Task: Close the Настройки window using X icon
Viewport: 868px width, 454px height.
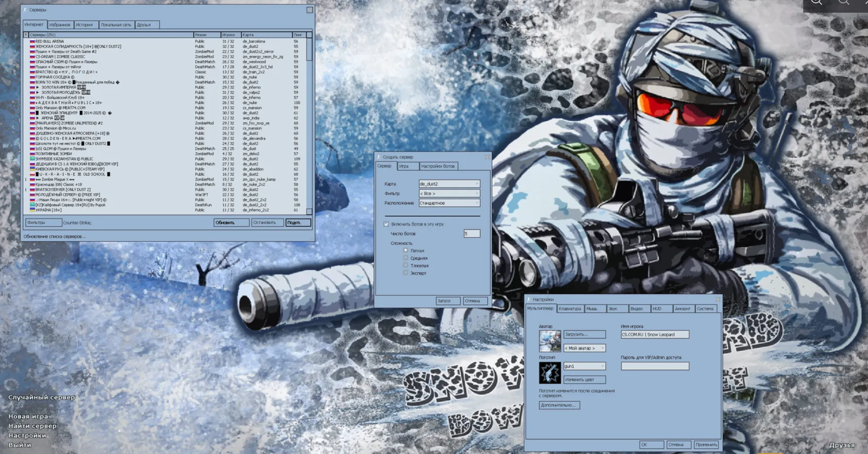Action: point(717,300)
